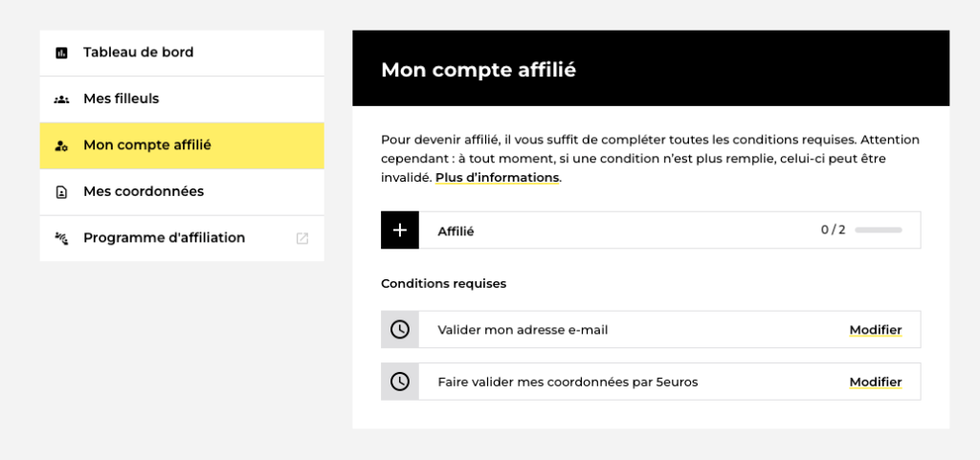This screenshot has height=460, width=980.
Task: Click the Mes filleuls people icon
Action: (x=61, y=99)
